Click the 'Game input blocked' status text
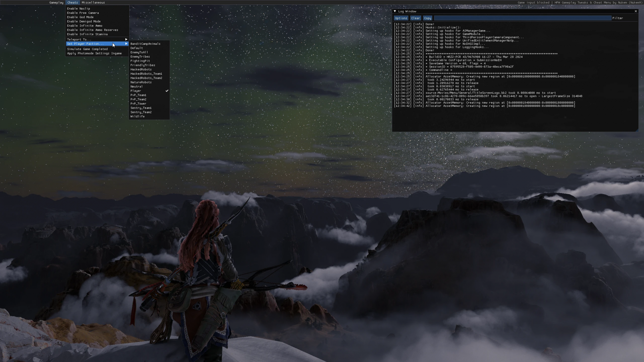Screen dimensions: 644x362 (x=534, y=3)
